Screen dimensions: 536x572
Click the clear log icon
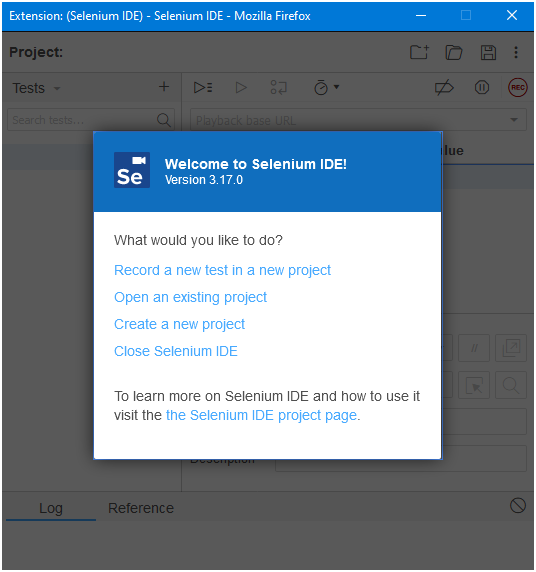[517, 506]
